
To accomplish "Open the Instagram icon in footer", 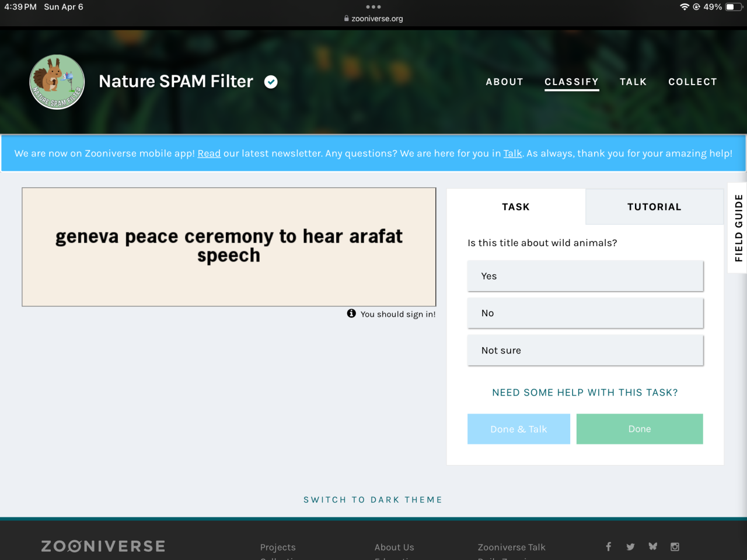I will coord(675,547).
